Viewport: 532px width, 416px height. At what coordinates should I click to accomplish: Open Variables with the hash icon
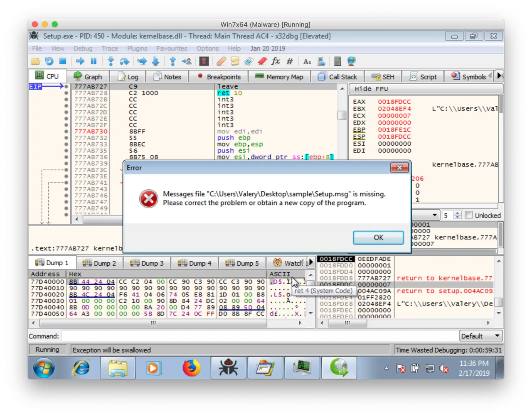(290, 61)
